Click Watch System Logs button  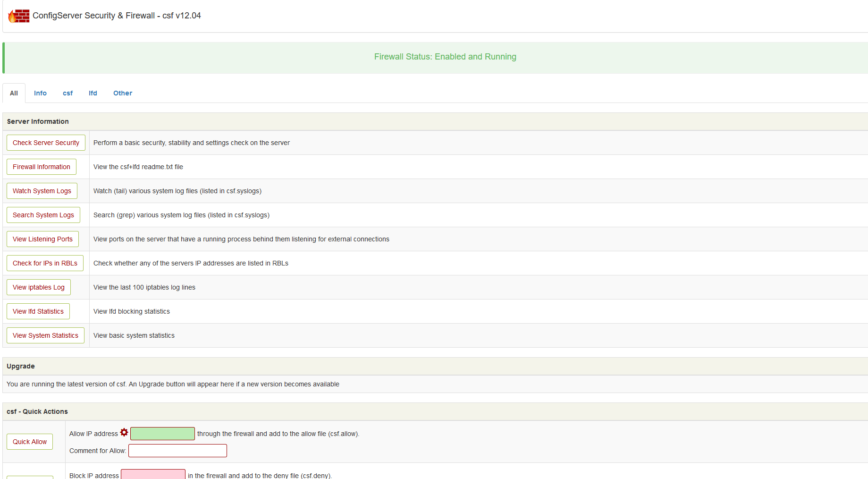[42, 191]
